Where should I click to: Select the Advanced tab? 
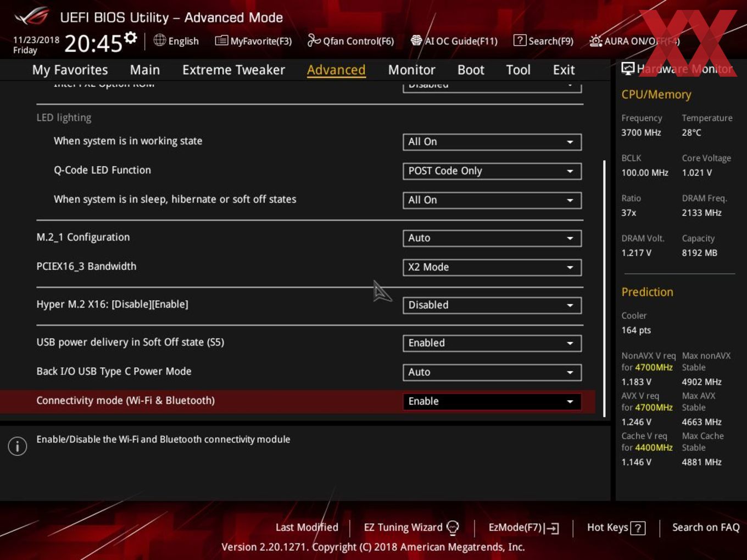[336, 70]
